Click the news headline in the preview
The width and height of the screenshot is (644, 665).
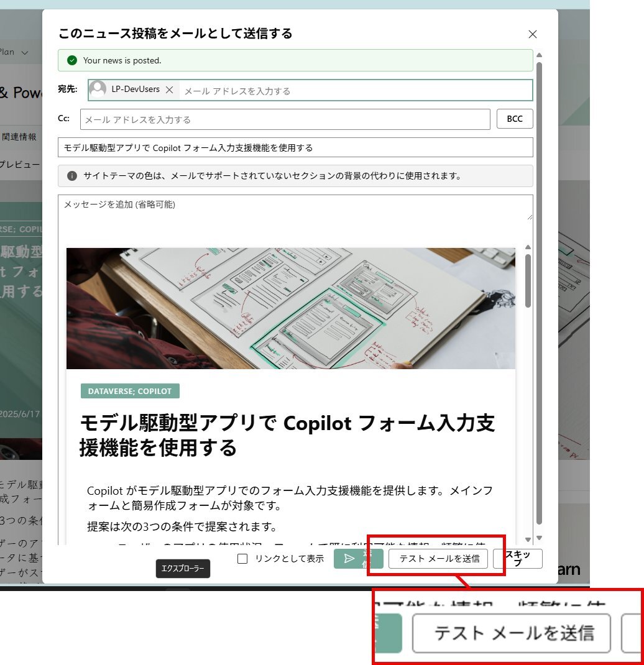click(x=287, y=435)
